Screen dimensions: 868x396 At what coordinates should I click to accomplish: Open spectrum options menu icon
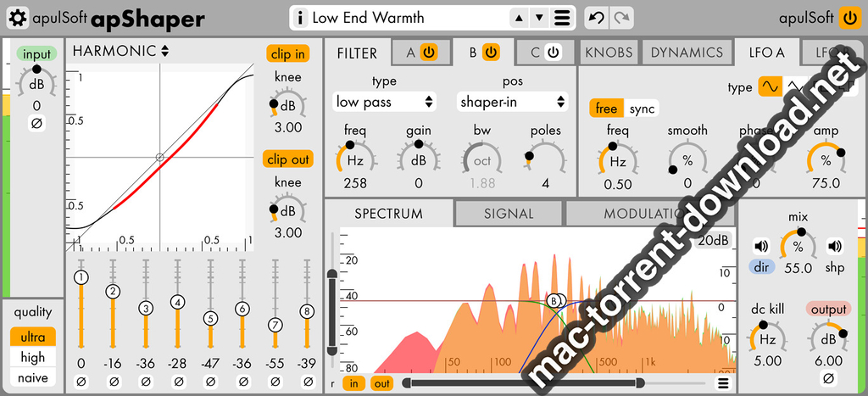point(722,383)
